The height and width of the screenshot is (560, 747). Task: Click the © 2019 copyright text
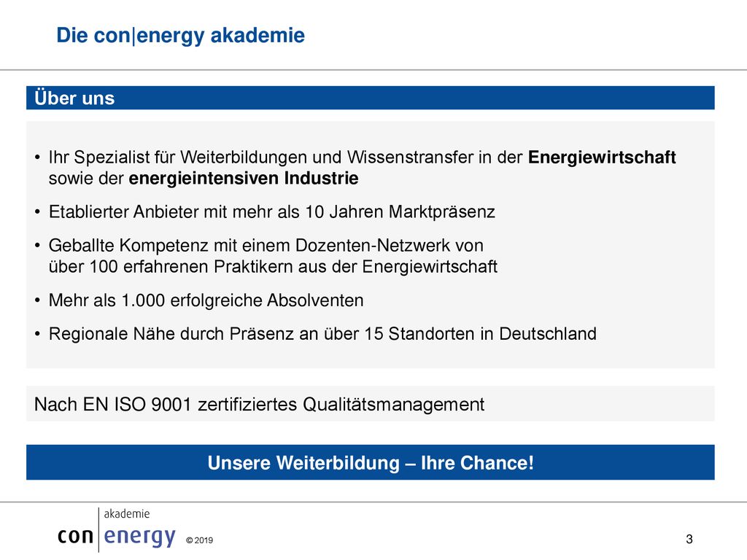click(x=199, y=540)
